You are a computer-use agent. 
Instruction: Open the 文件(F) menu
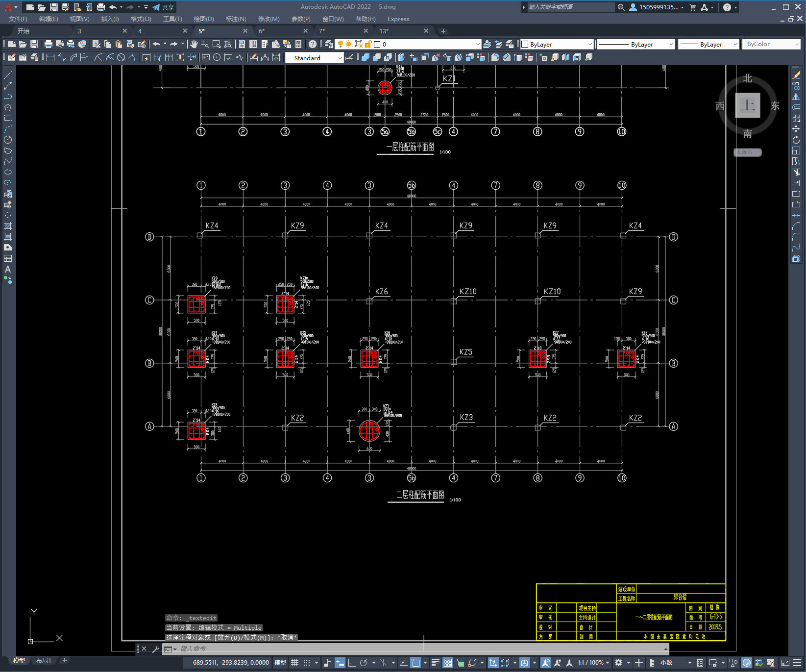[x=18, y=19]
